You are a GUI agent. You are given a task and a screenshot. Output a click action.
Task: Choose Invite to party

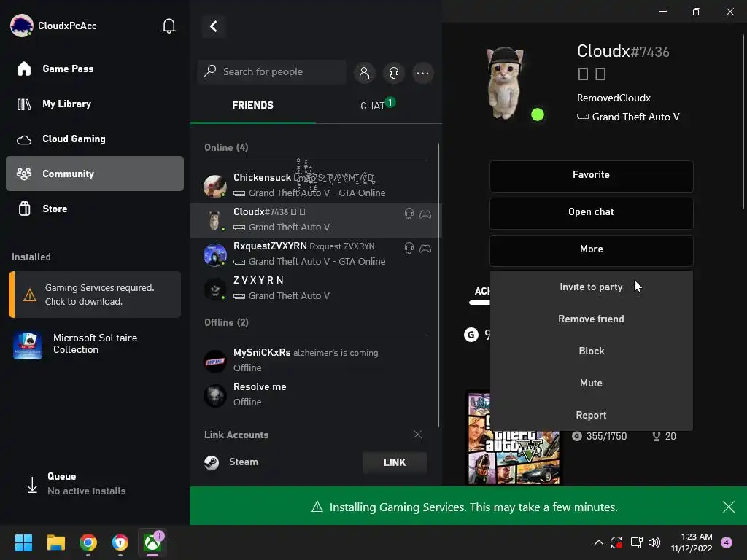pos(591,287)
